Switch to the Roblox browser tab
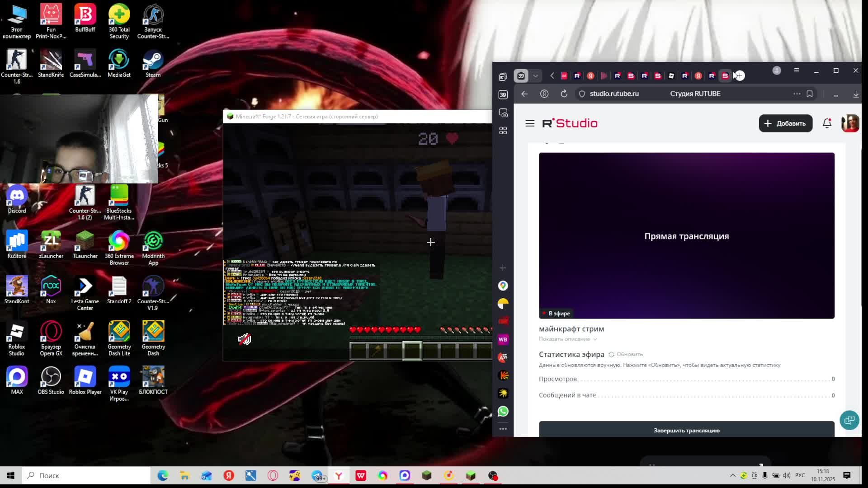This screenshot has width=868, height=488. click(671, 76)
